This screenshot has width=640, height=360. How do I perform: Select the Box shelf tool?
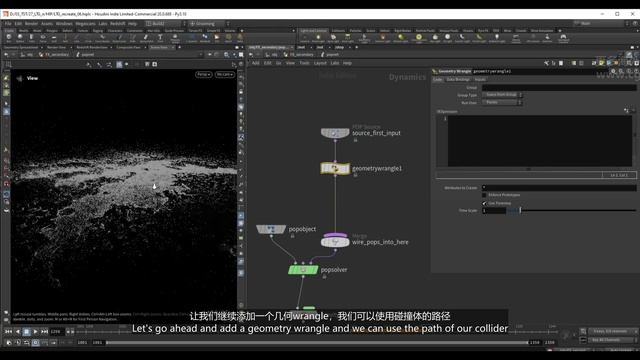[9, 38]
